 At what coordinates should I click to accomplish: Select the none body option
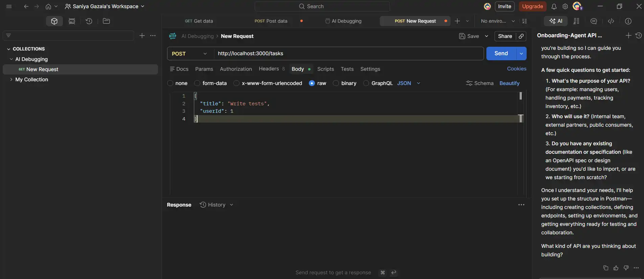pos(170,83)
